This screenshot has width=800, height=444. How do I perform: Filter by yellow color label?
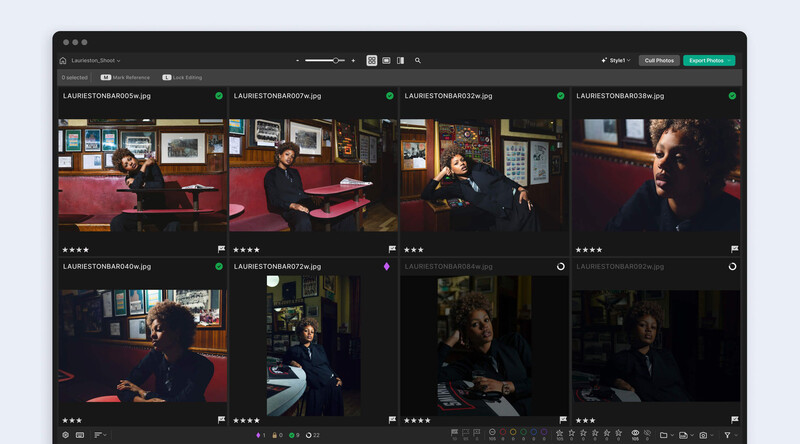click(x=513, y=434)
